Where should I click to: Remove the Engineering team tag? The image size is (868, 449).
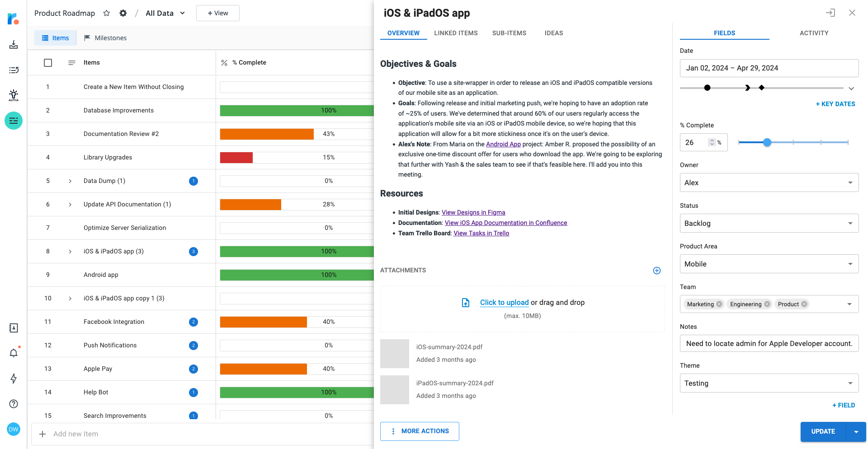767,304
